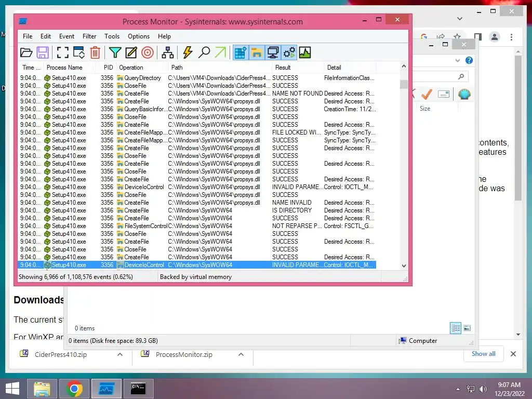Open Find with the magnifying glass icon
532x399 pixels.
pyautogui.click(x=204, y=52)
